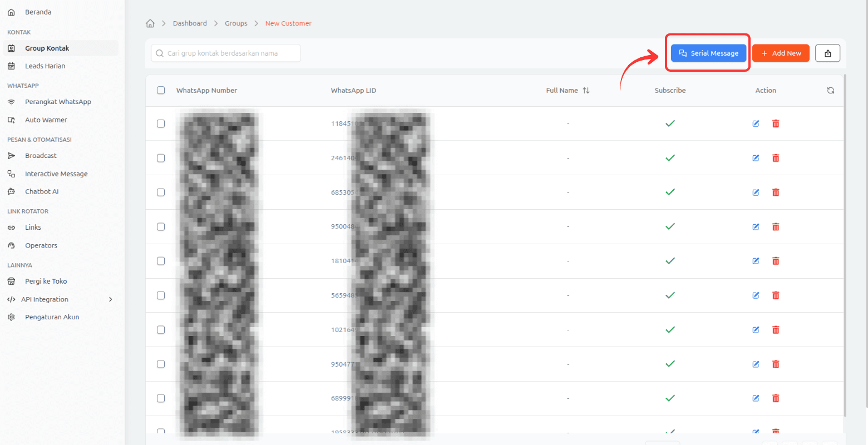Click the contact group search field
This screenshot has height=445, width=868.
point(226,53)
